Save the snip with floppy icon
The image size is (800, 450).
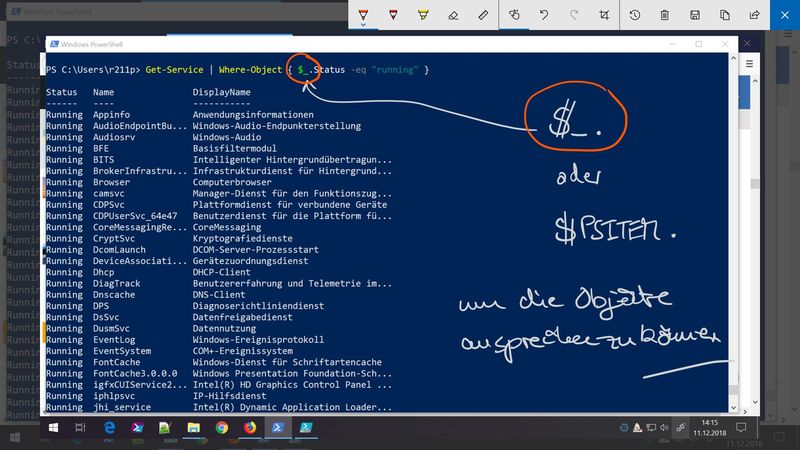[695, 15]
